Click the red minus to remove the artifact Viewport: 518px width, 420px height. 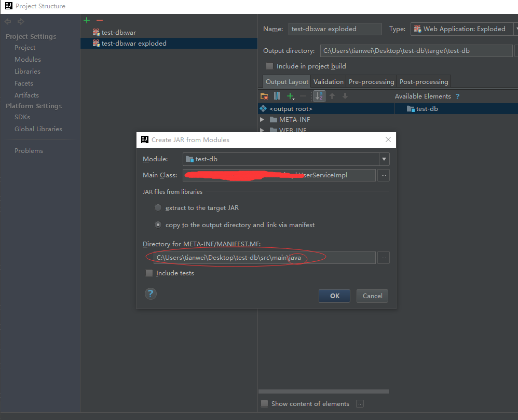pyautogui.click(x=100, y=20)
